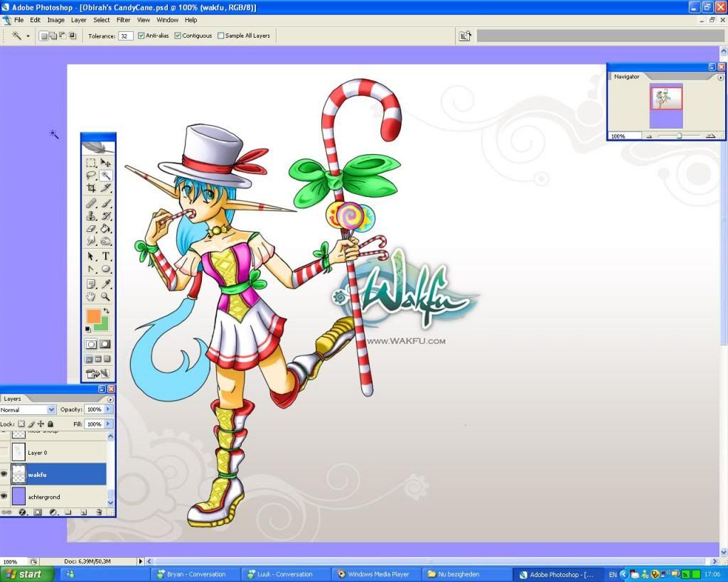Click the Windows start button

[x=26, y=574]
